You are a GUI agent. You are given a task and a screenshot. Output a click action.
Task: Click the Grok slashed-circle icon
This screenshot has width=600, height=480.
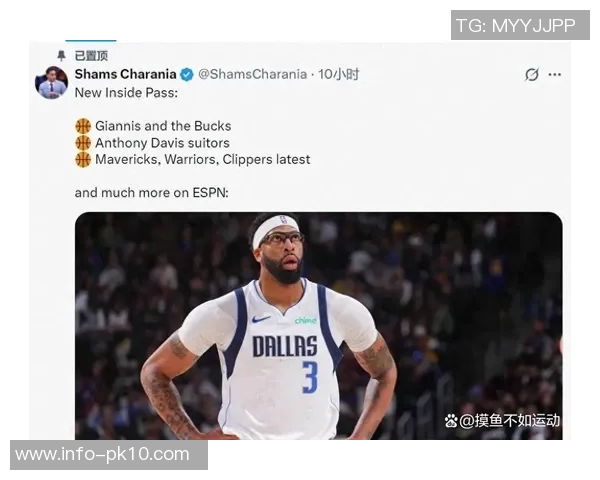tap(532, 75)
